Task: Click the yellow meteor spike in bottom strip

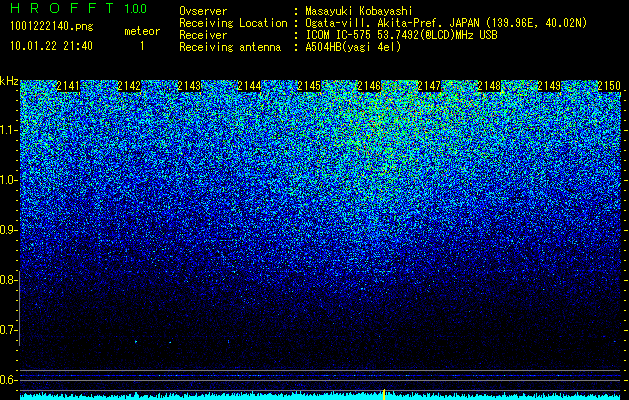Action: point(384,394)
